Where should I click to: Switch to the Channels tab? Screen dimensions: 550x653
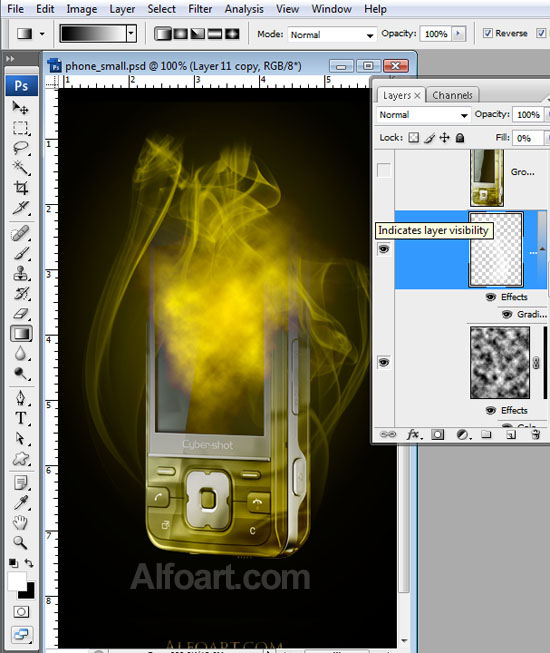pyautogui.click(x=452, y=95)
